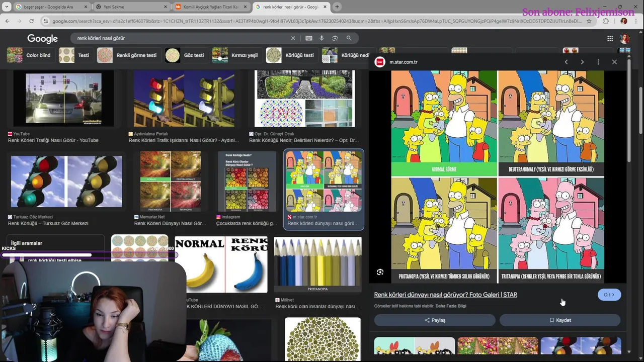Open 'Renk körleri dünyayı nasıl görüyor?' title link
The height and width of the screenshot is (362, 644).
tap(445, 295)
